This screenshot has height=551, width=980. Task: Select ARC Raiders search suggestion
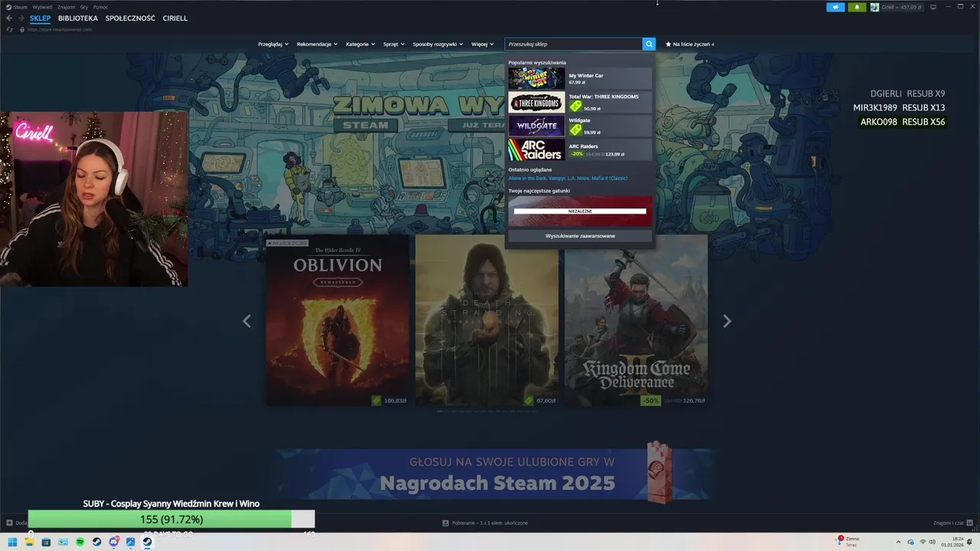click(x=580, y=149)
